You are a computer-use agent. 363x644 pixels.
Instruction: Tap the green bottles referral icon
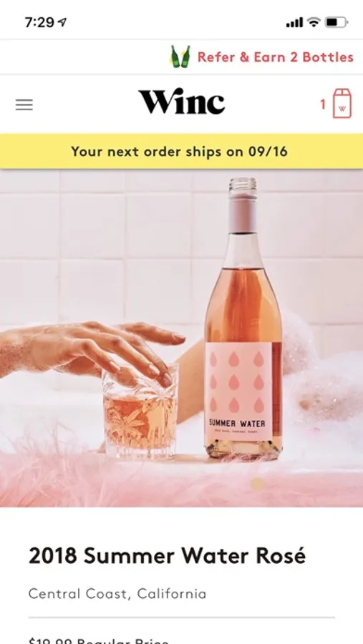[x=180, y=57]
